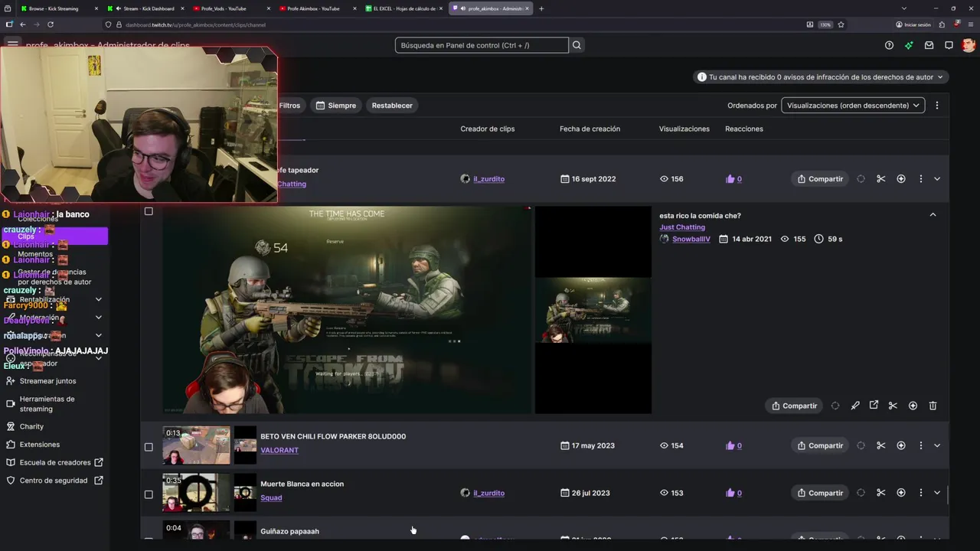Open il_zurdito creator link on Muerte Blanca row
Viewport: 980px width, 551px height.
(x=488, y=493)
